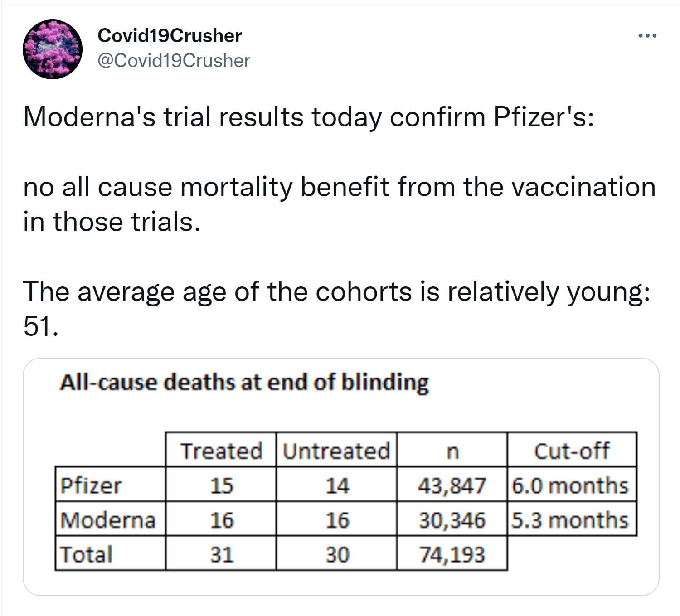Open the attached table image title area
680x616 pixels.
pos(244,383)
